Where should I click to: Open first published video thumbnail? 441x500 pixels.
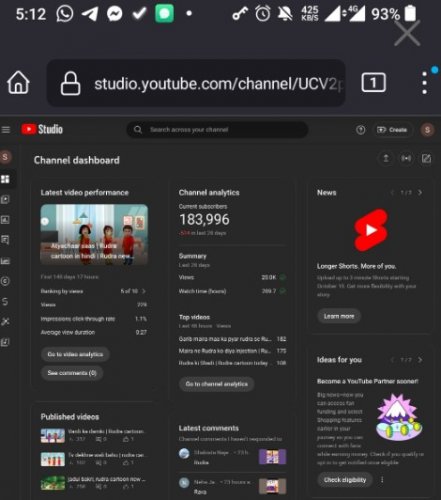tap(53, 435)
